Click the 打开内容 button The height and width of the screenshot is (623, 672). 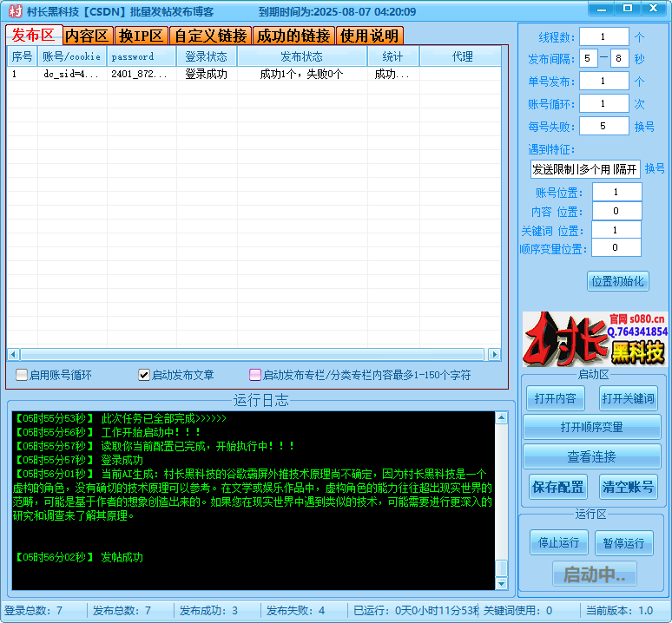(555, 398)
